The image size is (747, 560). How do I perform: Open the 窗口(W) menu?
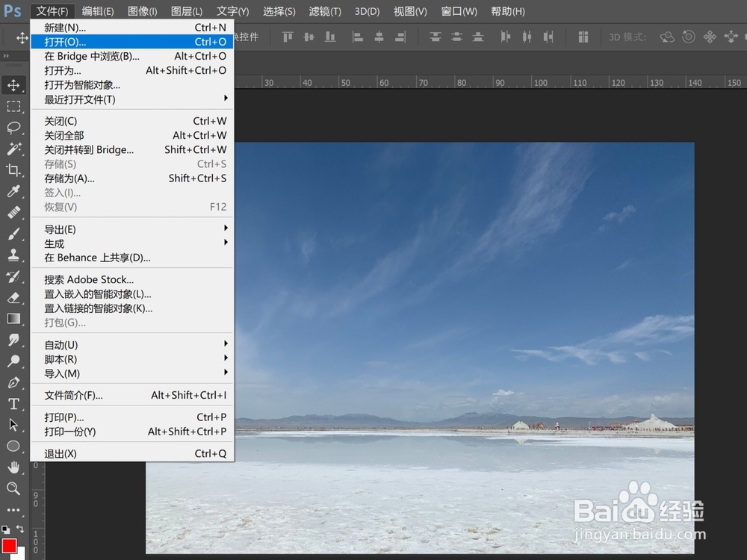coord(459,11)
